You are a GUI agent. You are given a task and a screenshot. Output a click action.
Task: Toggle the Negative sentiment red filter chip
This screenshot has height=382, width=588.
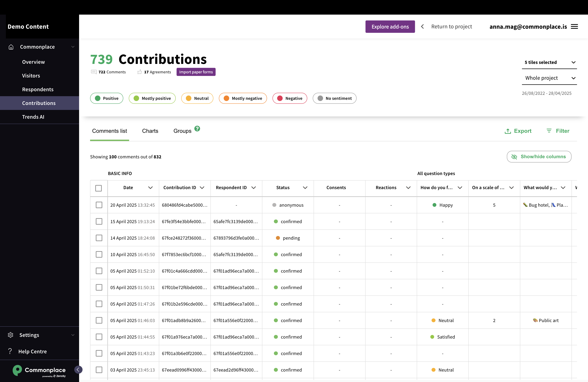(290, 98)
